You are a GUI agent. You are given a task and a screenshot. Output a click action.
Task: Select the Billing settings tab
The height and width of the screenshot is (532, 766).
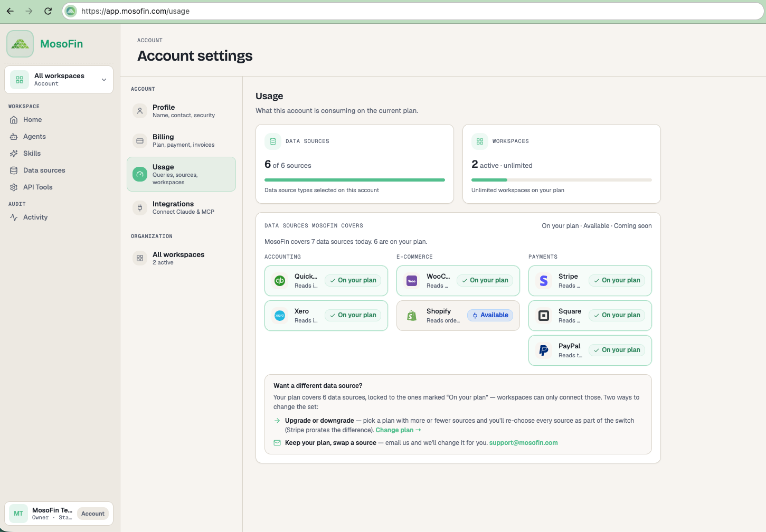[181, 141]
